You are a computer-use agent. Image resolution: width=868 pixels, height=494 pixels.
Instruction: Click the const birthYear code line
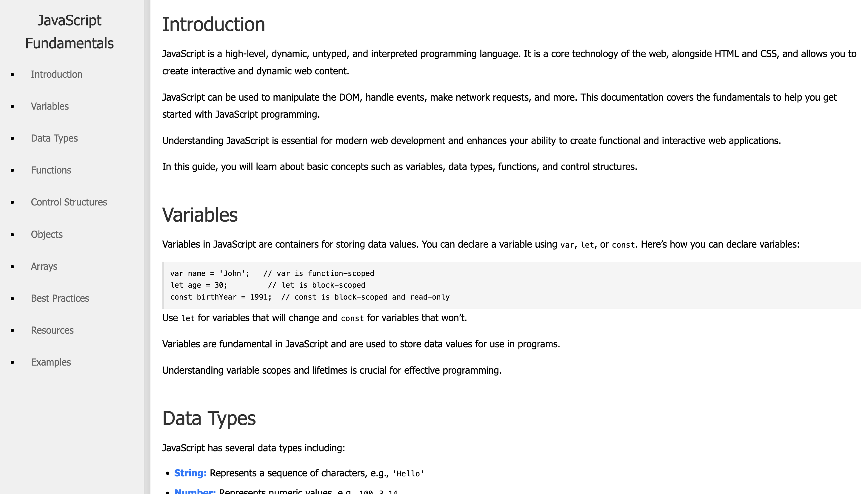310,297
